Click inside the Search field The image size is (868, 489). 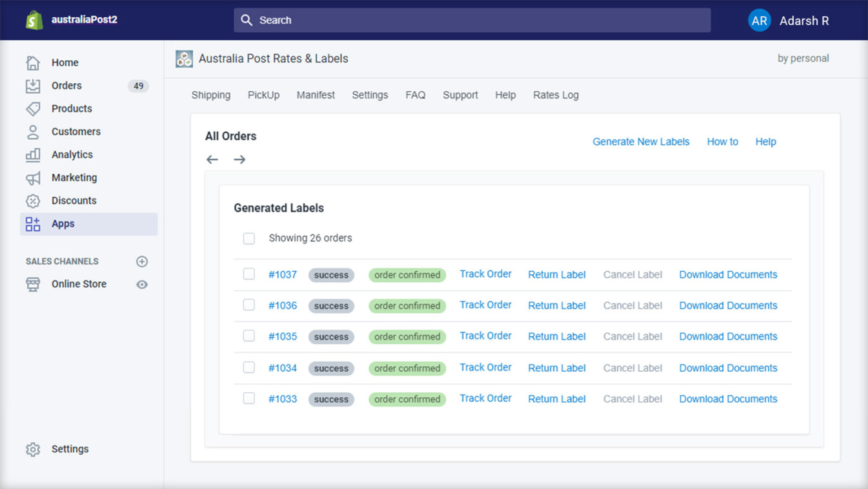472,20
